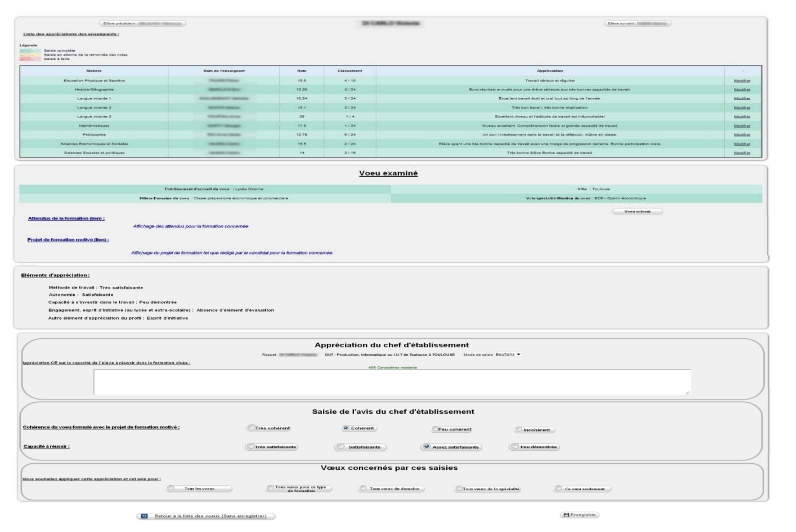Click the floppy disk Enregistrer icon
This screenshot has width=796, height=532.
[x=566, y=515]
